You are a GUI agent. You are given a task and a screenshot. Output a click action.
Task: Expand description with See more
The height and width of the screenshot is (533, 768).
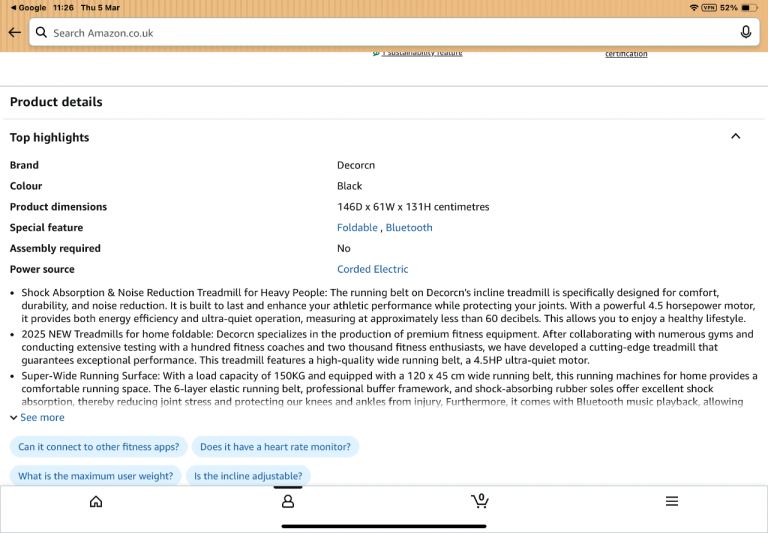41,418
